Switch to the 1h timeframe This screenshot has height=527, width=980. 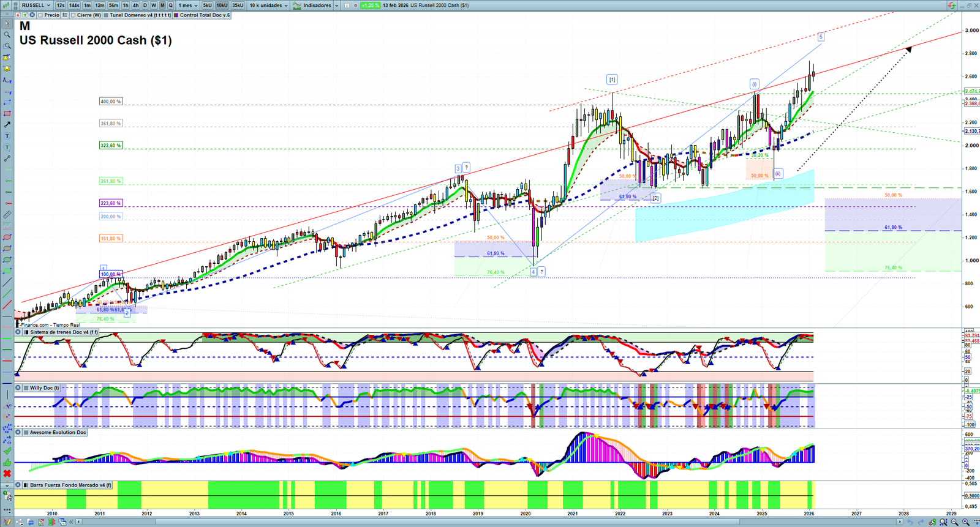(126, 6)
